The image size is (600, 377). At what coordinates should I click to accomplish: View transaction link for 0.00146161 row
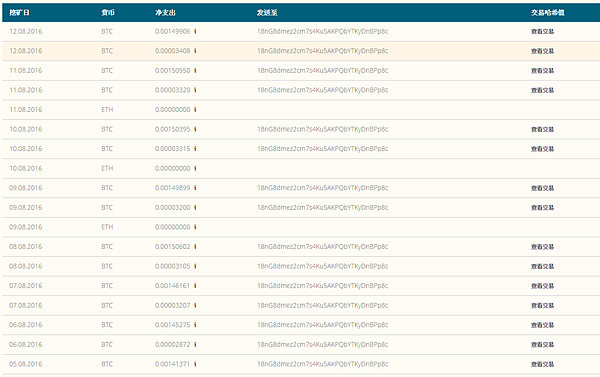click(x=542, y=286)
